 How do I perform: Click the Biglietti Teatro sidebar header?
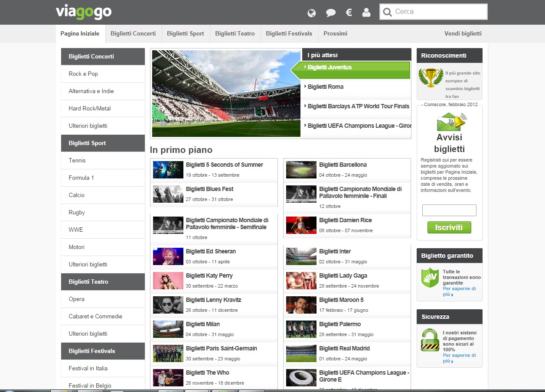tap(103, 282)
